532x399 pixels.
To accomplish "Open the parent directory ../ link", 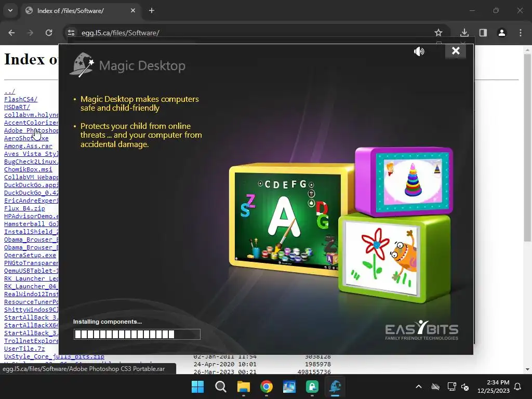I will pyautogui.click(x=9, y=91).
